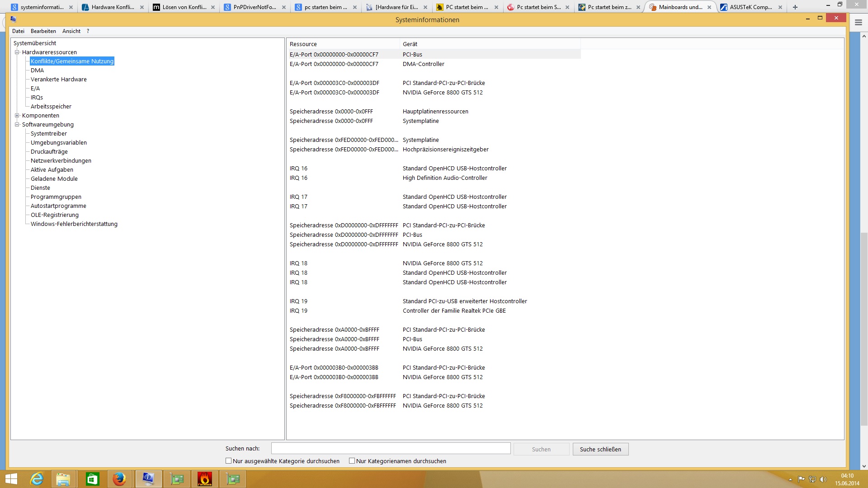Open a new browser tab
The height and width of the screenshot is (488, 868).
click(x=795, y=7)
